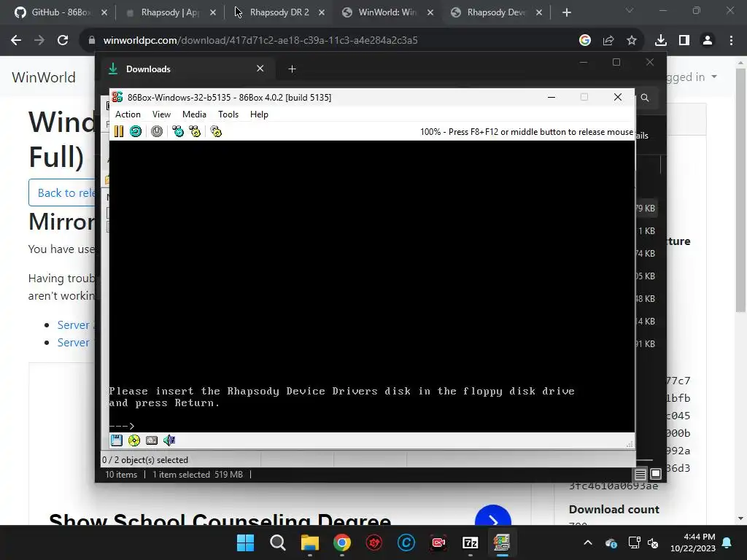Open Chrome tab search chevron
This screenshot has width=747, height=560.
tap(630, 10)
